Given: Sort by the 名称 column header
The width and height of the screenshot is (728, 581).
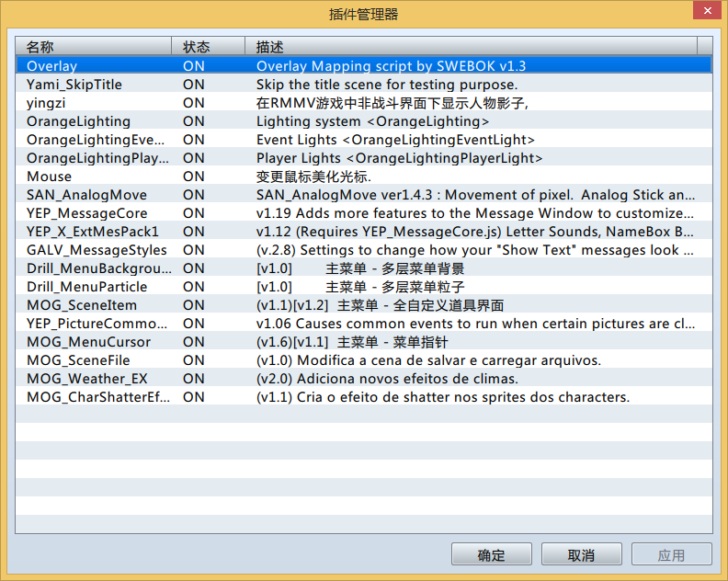Looking at the screenshot, I should [94, 47].
